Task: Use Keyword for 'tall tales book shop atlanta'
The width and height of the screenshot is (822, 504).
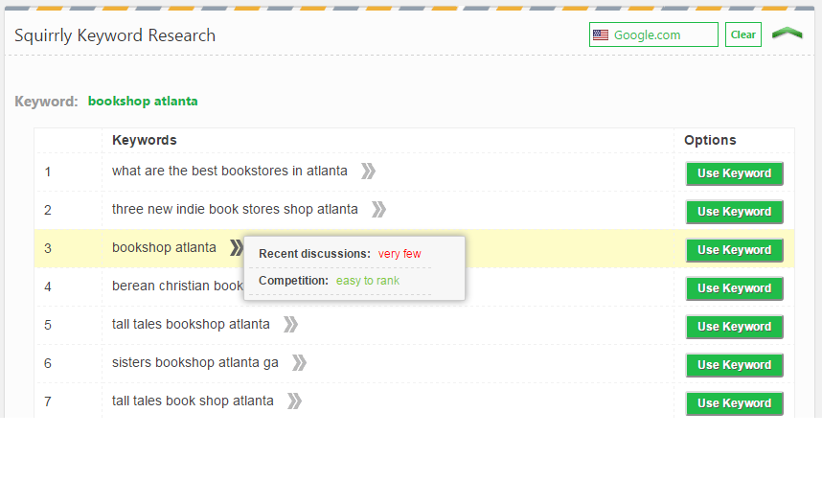Action: tap(735, 403)
